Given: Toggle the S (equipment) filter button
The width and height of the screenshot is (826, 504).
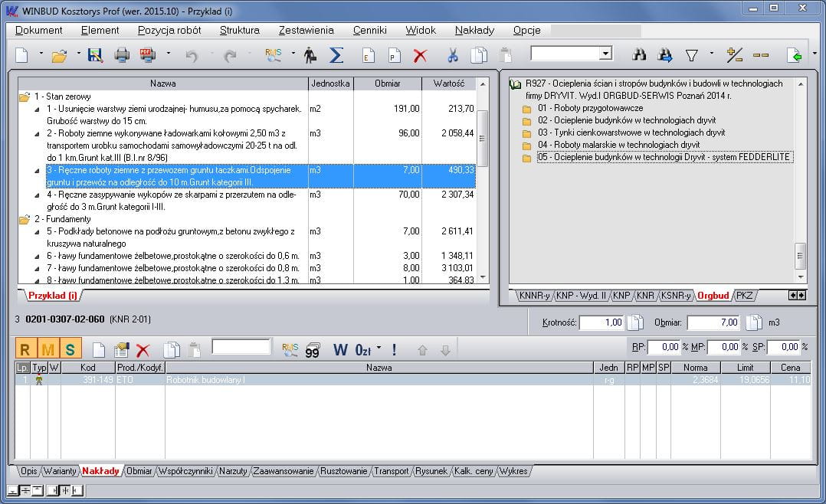Looking at the screenshot, I should tap(70, 349).
